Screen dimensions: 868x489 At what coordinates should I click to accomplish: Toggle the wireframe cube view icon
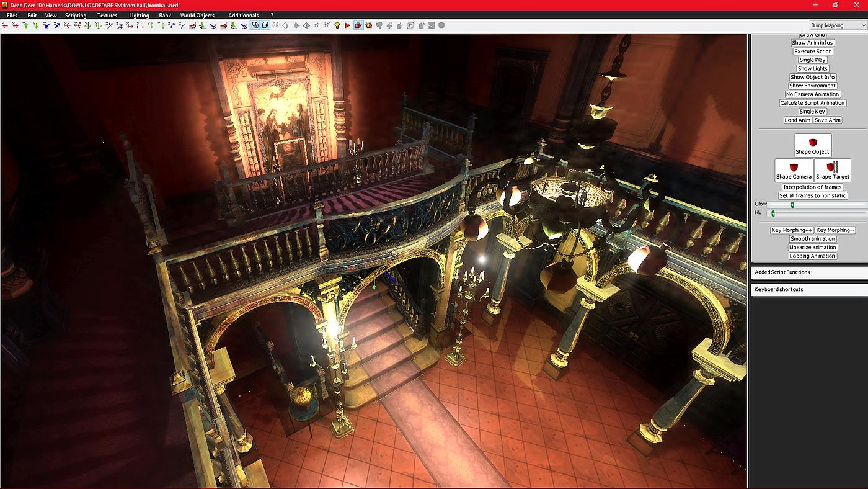265,25
